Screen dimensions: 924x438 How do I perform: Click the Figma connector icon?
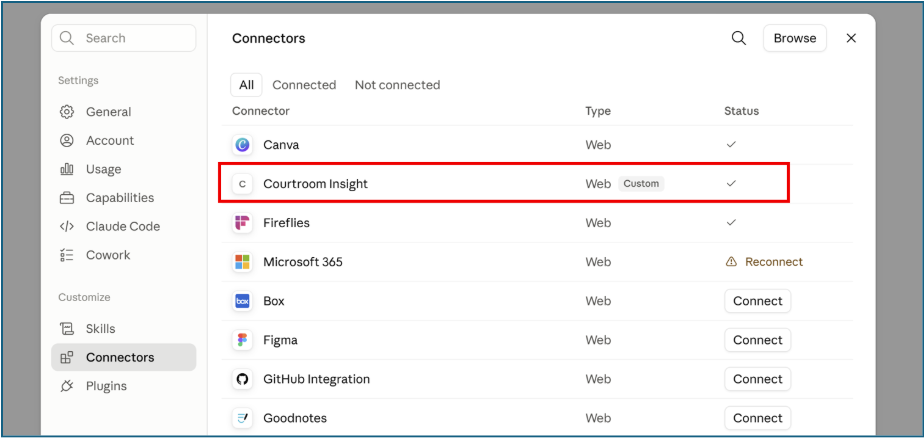(242, 340)
